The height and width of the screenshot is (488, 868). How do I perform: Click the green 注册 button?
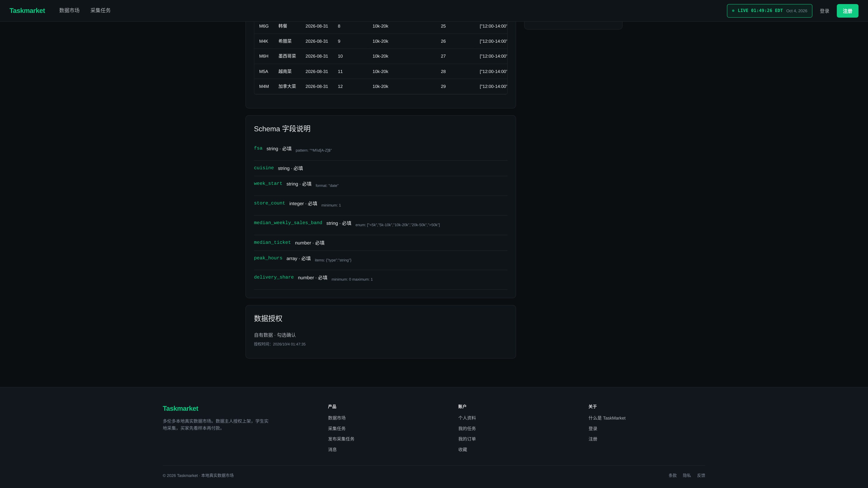(847, 11)
